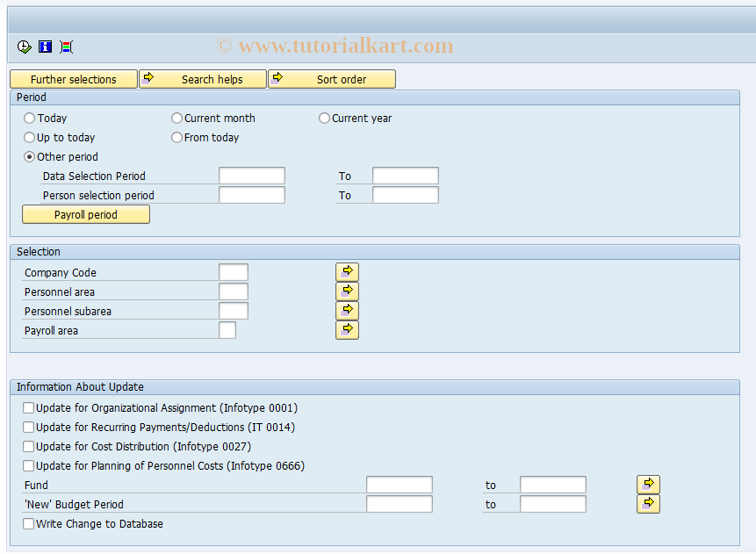Select the Current month radio button
The image size is (756, 554).
pos(176,118)
